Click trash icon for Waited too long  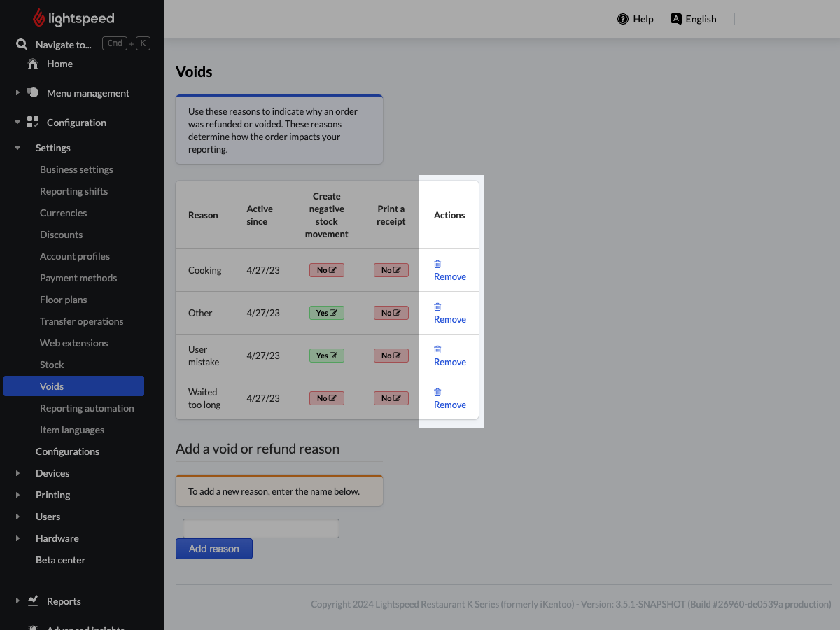click(437, 392)
